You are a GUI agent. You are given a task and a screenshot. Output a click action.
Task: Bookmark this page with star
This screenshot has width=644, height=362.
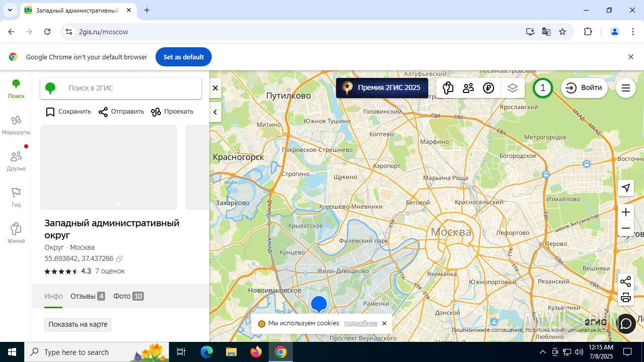point(562,32)
